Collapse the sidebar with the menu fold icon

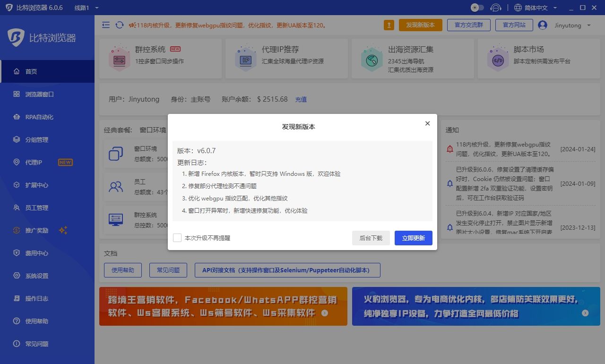coord(106,25)
